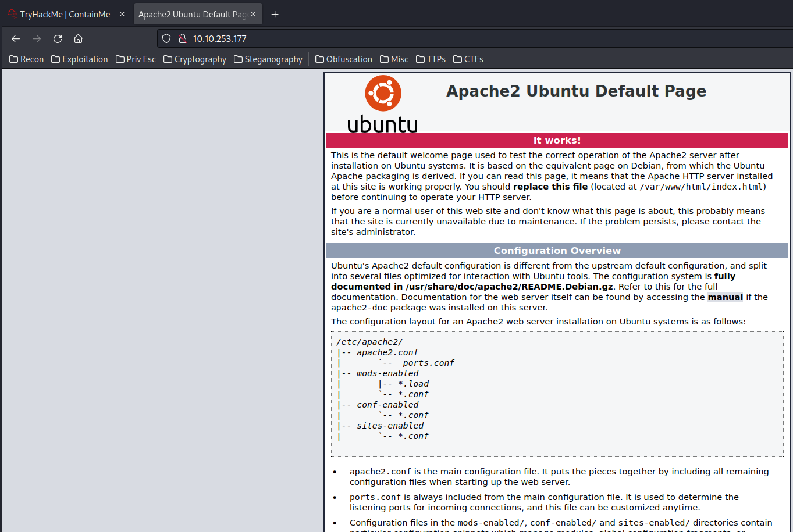Click the insecure connection padlock icon

click(182, 39)
